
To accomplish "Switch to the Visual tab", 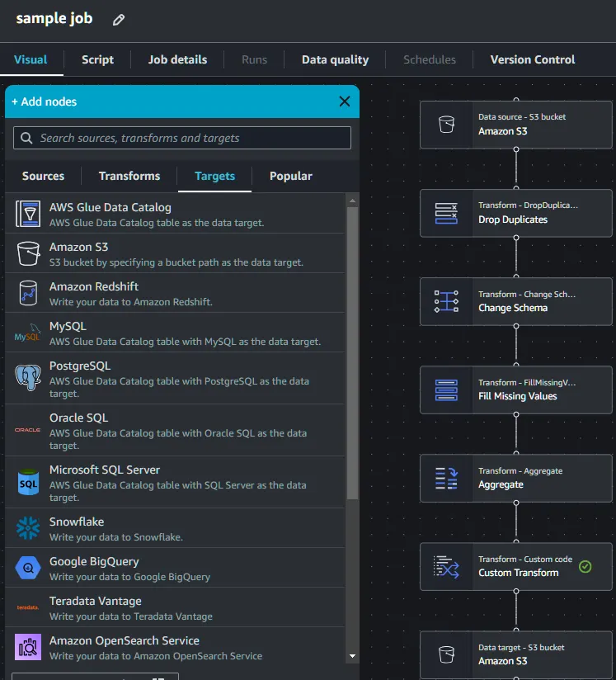I will 31,59.
